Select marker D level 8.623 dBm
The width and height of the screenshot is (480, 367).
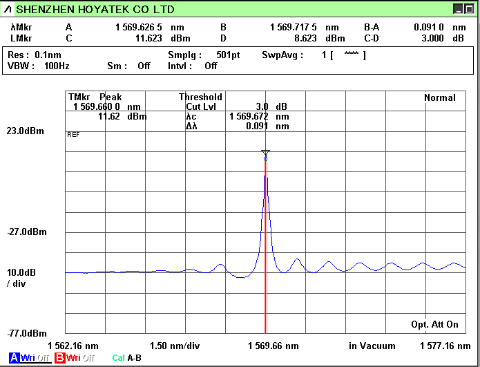coord(319,38)
